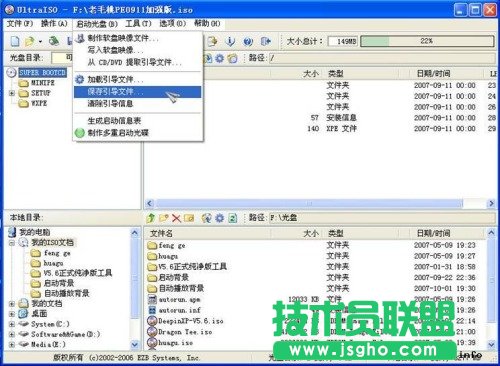Click the Help question-mark toolbar icon
The image size is (500, 366).
point(248,41)
